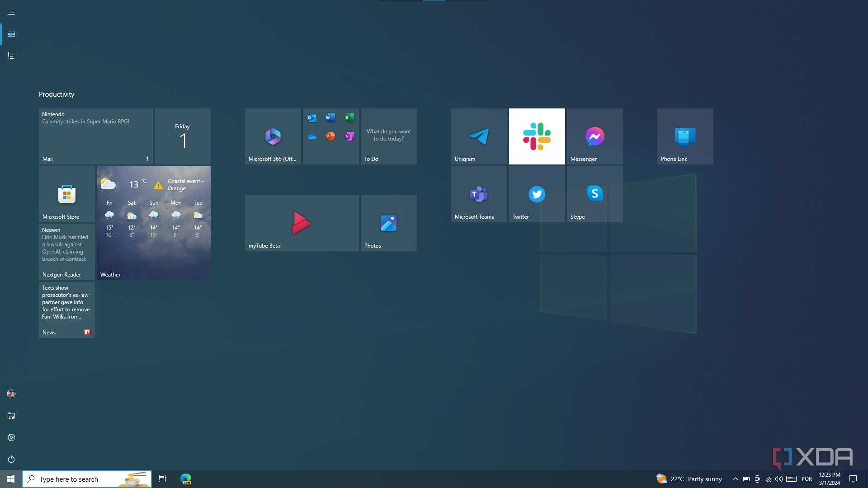
Task: Open the Action Center notifications icon
Action: (x=853, y=479)
